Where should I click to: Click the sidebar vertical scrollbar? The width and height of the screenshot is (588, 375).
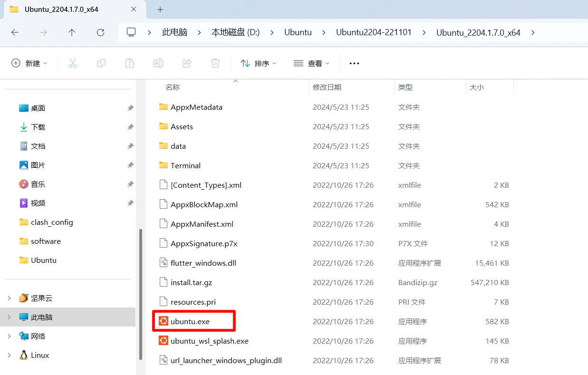[x=140, y=294]
